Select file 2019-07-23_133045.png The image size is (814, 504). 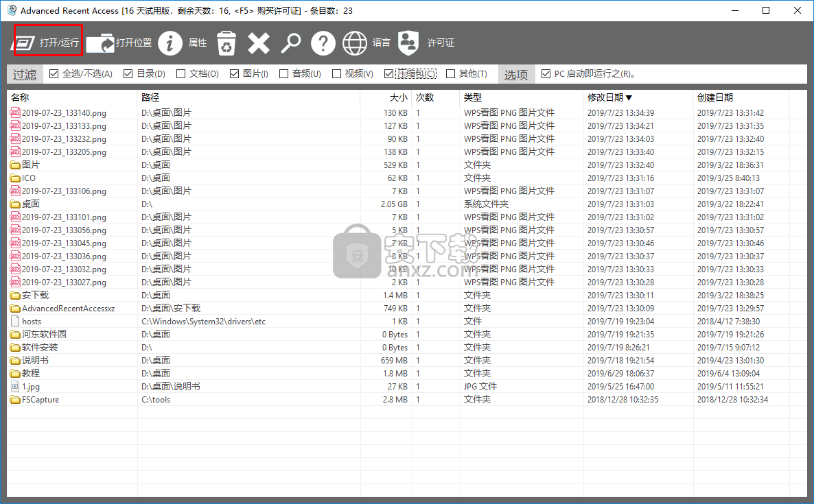tap(64, 243)
